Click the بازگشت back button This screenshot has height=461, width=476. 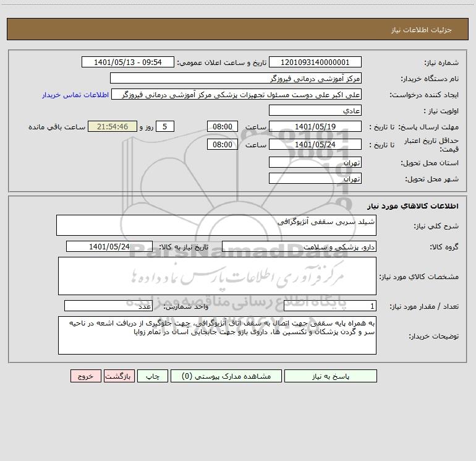pyautogui.click(x=119, y=376)
